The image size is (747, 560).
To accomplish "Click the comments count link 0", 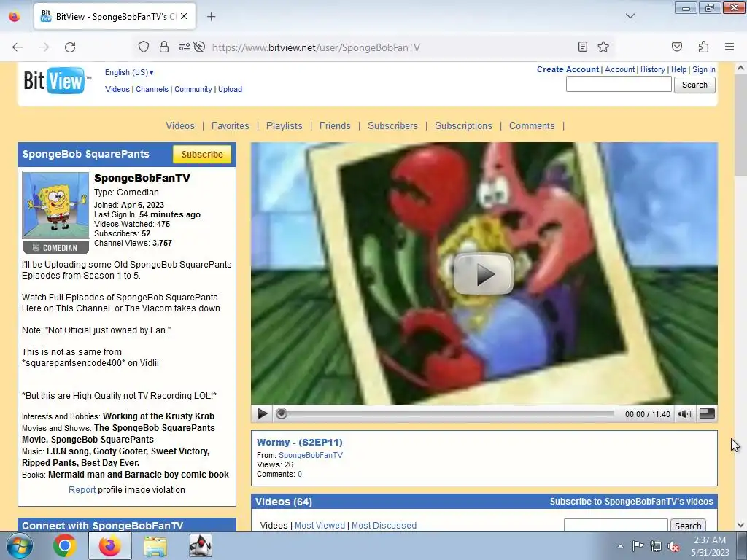I will [300, 474].
